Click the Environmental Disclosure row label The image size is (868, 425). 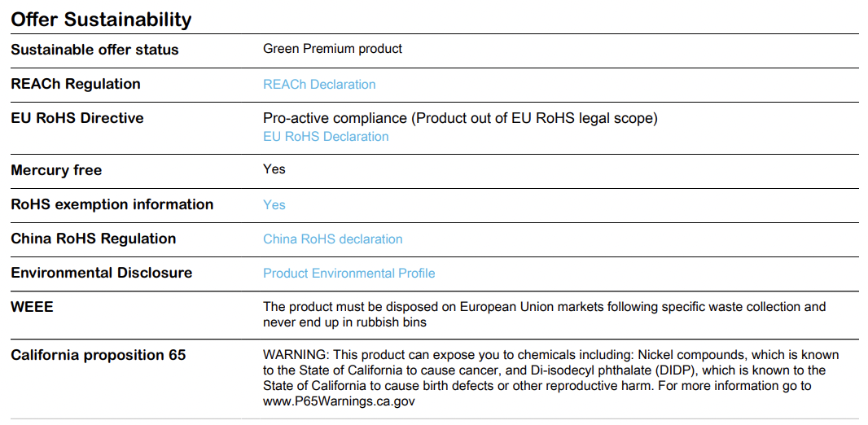point(101,273)
